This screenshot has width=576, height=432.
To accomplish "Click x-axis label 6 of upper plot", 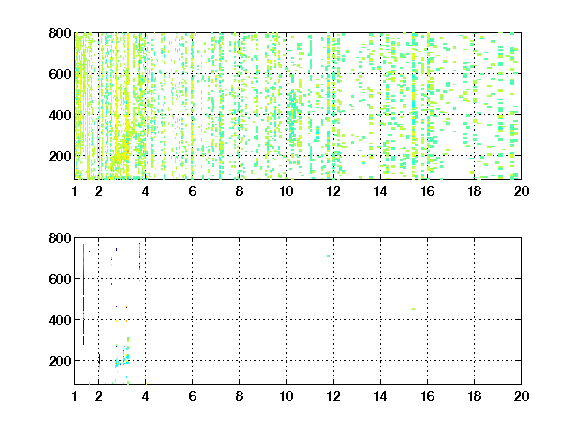I will 192,192.
